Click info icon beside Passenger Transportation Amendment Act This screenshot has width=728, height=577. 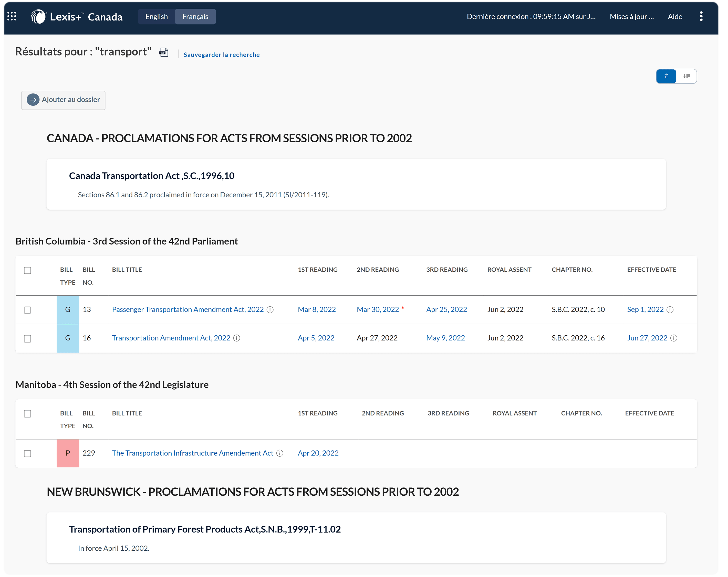270,310
